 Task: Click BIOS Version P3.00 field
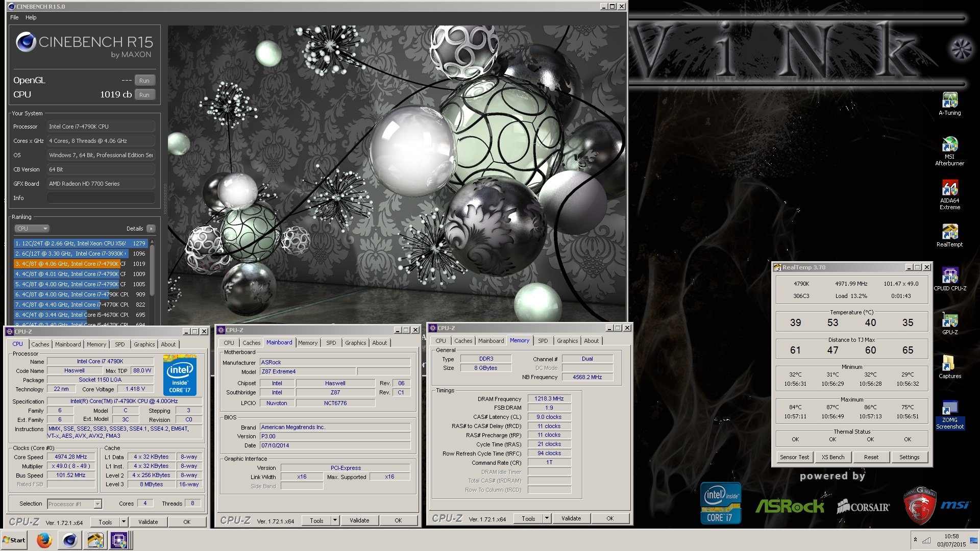[335, 437]
